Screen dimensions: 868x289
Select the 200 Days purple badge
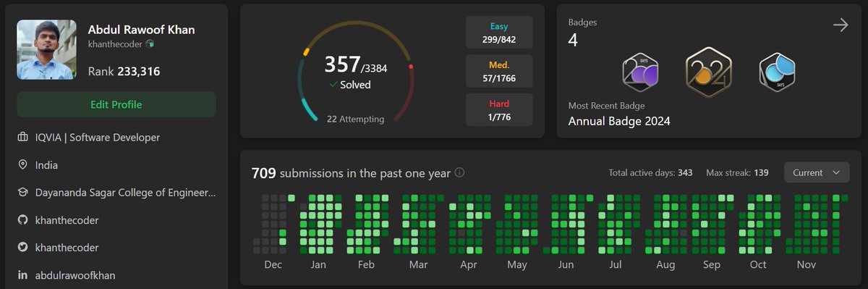coord(640,72)
